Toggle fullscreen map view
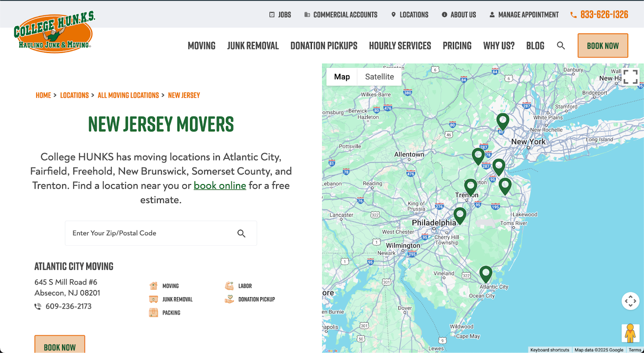Image resolution: width=644 pixels, height=353 pixels. click(x=630, y=76)
